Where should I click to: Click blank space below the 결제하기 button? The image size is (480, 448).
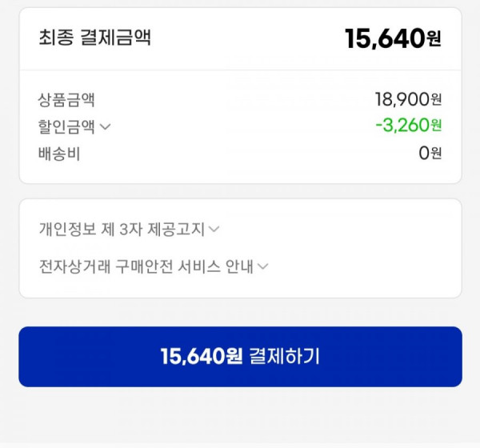(x=240, y=414)
